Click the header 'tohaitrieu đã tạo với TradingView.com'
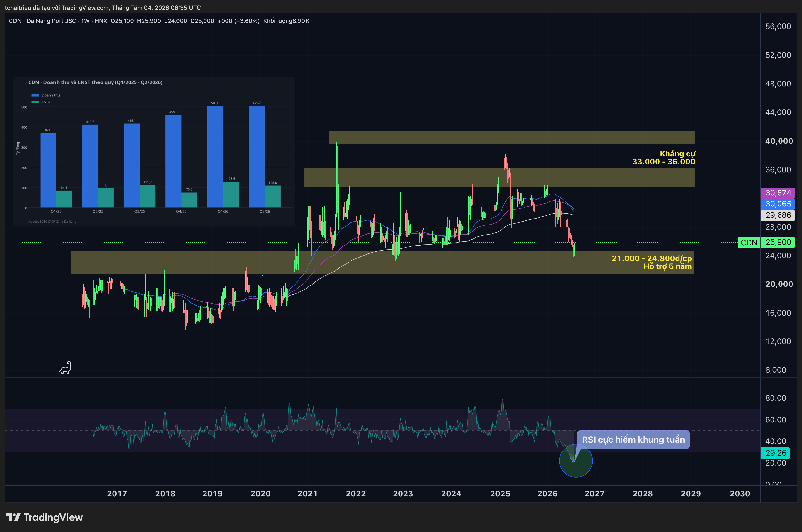The image size is (802, 532). (57, 8)
